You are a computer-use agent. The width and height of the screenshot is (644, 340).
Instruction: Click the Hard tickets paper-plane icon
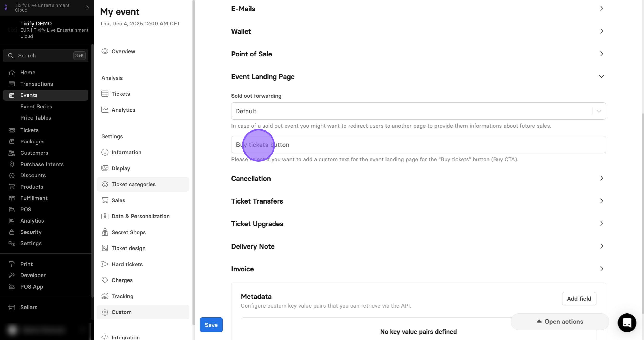click(105, 264)
